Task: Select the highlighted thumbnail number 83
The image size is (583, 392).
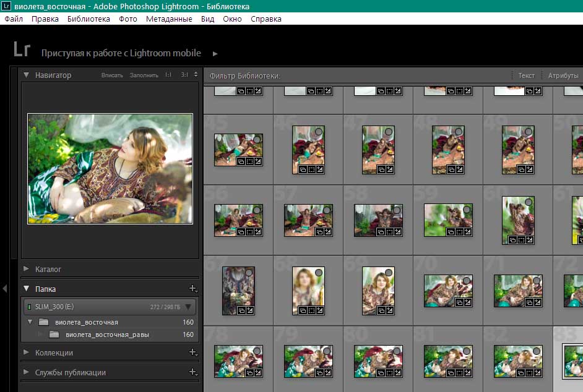Action: pos(572,360)
